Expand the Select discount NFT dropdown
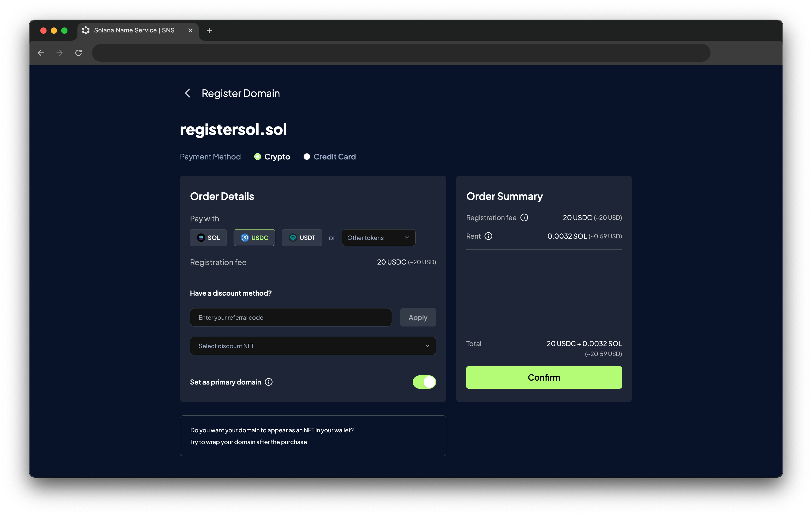812x516 pixels. pyautogui.click(x=313, y=346)
